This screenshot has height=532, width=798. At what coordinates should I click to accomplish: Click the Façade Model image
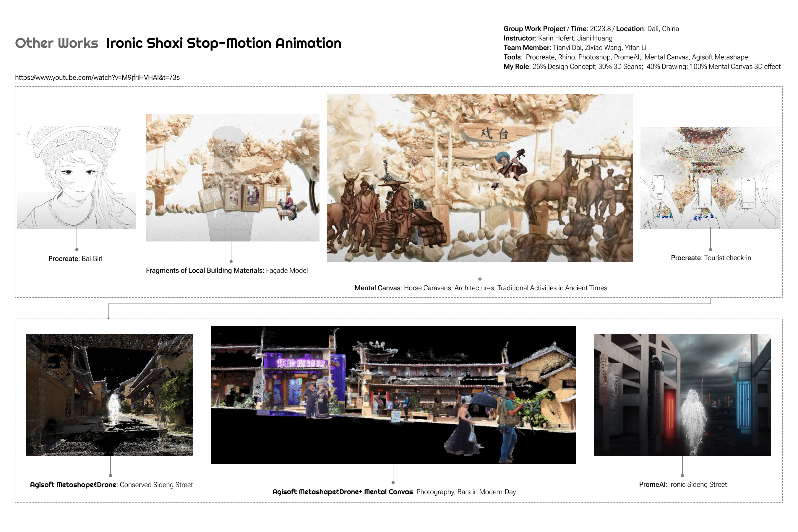(232, 178)
